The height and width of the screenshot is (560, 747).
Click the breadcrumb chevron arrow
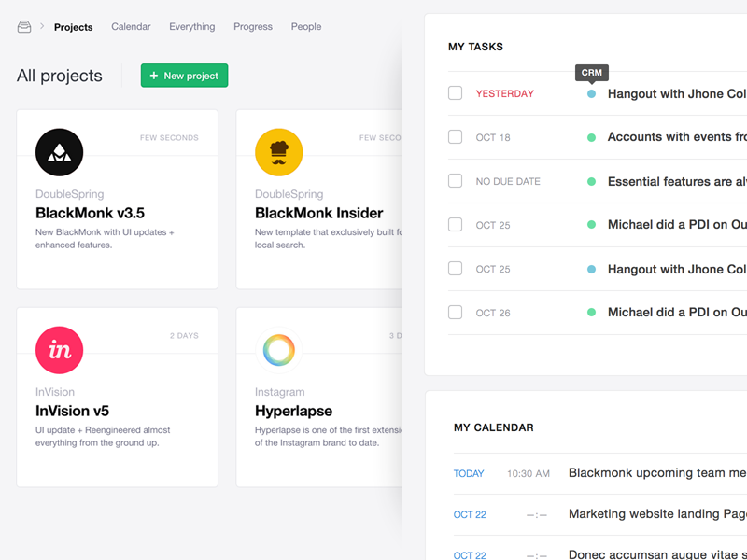(42, 27)
